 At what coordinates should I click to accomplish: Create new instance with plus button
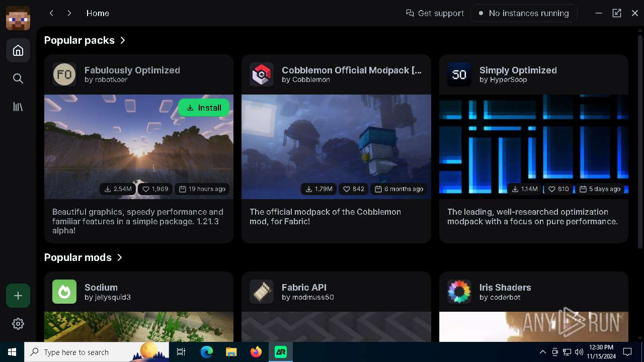tap(18, 296)
